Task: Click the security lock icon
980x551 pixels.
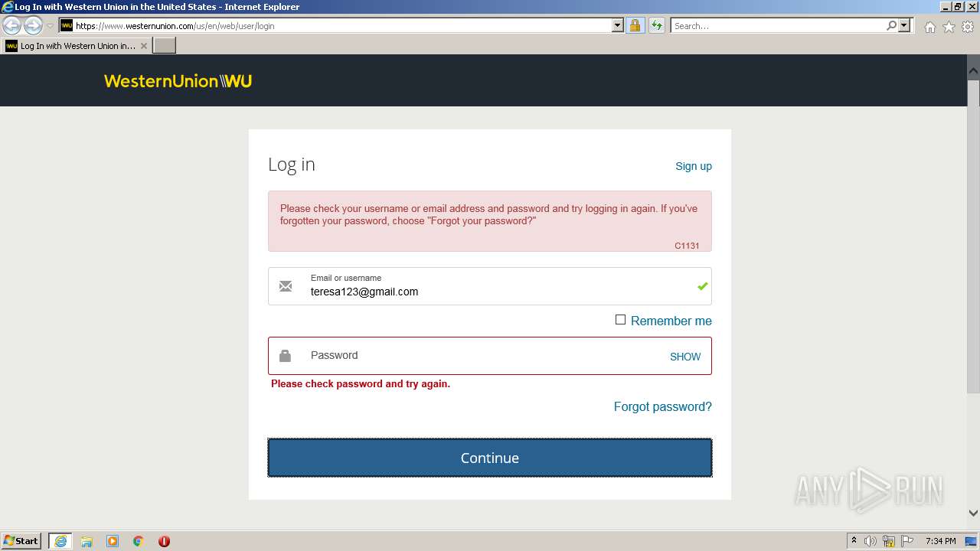Action: tap(635, 25)
